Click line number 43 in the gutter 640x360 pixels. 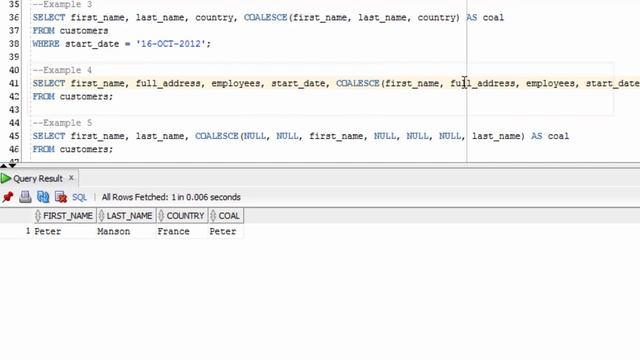[x=14, y=109]
